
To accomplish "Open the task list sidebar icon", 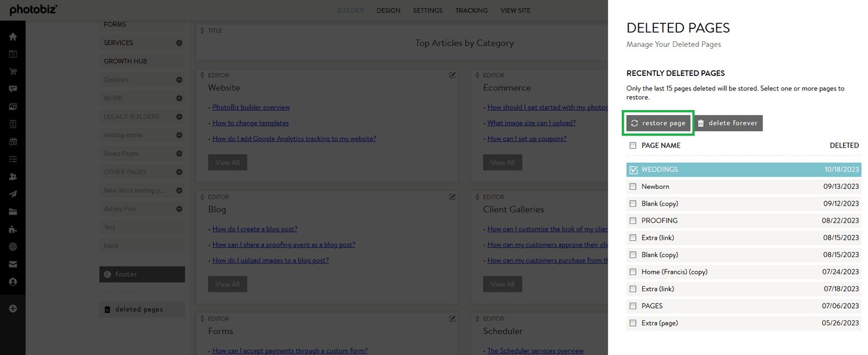I will 13,159.
